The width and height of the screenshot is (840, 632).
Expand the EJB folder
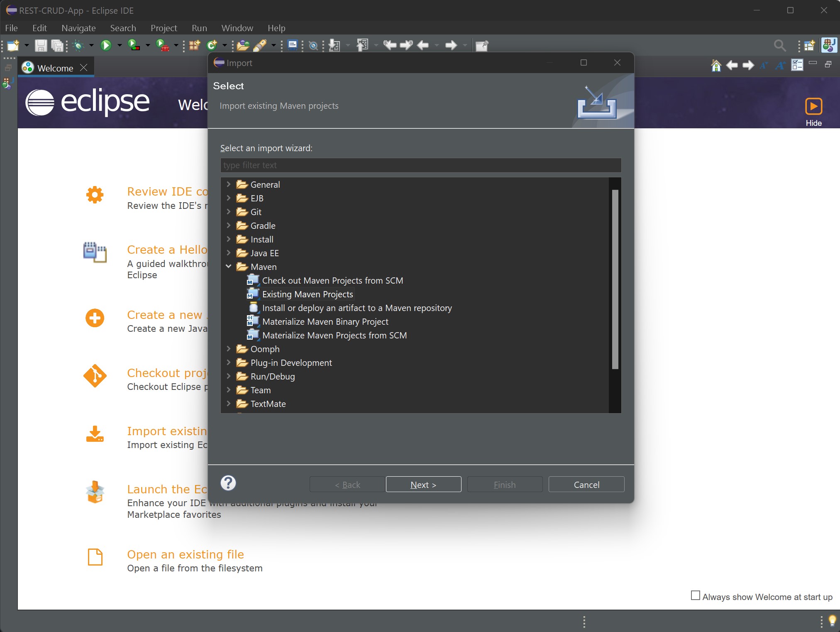click(228, 198)
